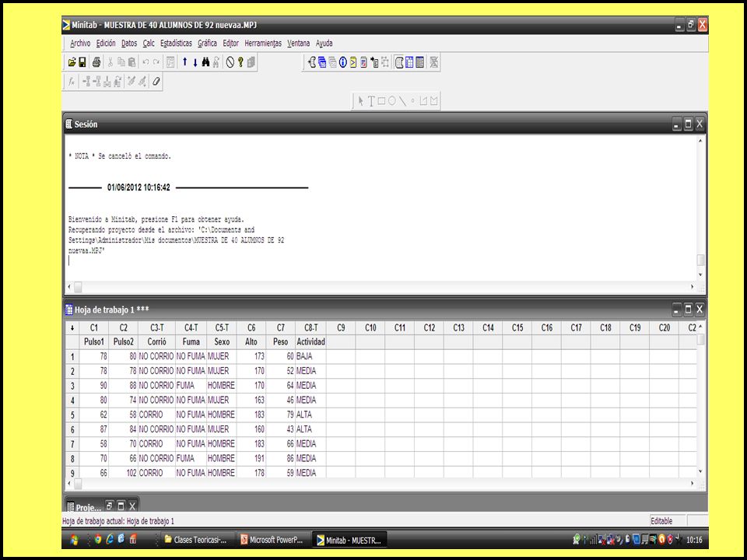Save the project with floppy disk icon

point(82,62)
